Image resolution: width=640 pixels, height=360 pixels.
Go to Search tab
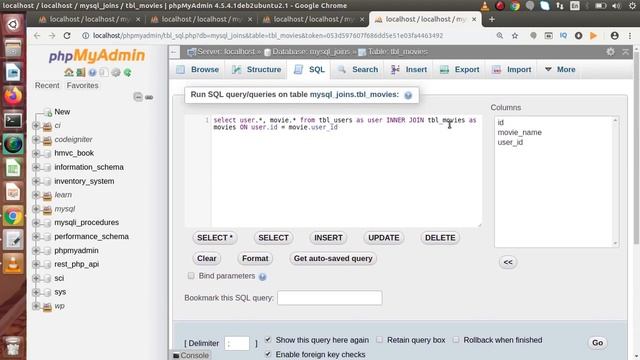point(358,69)
